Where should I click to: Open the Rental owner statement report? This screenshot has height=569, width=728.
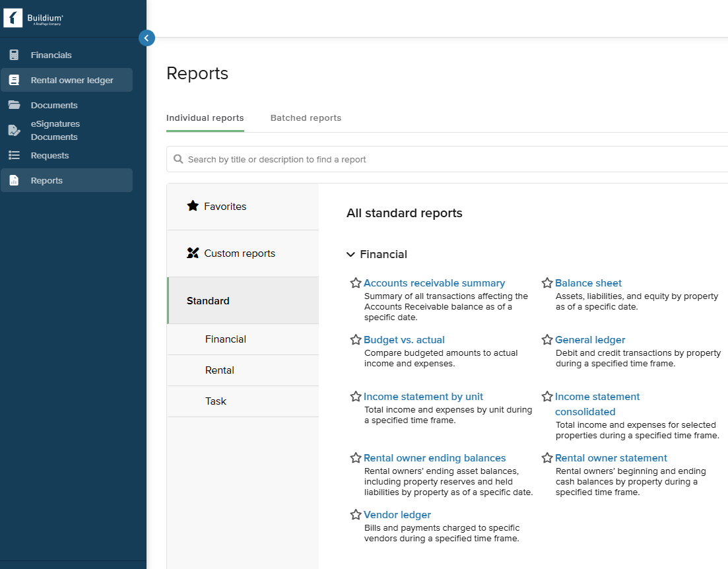click(x=611, y=458)
